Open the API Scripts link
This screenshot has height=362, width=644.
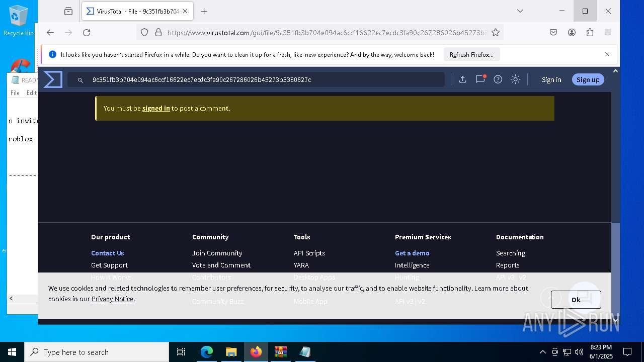pos(309,253)
